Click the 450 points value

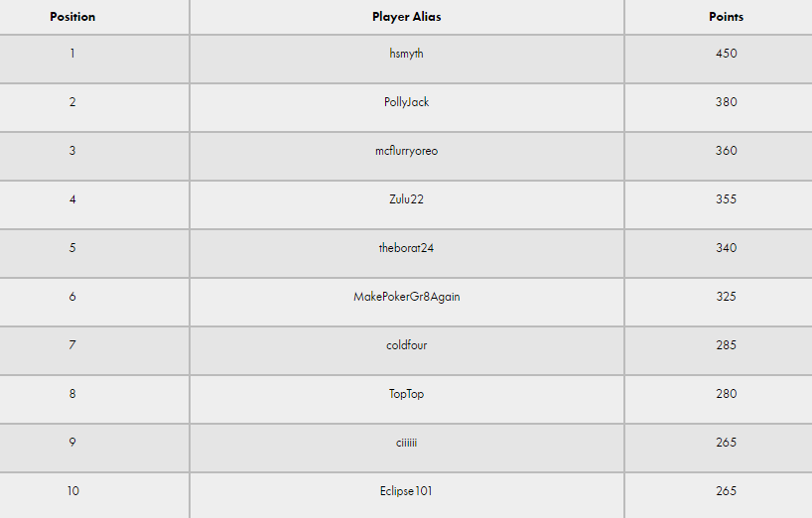click(726, 54)
